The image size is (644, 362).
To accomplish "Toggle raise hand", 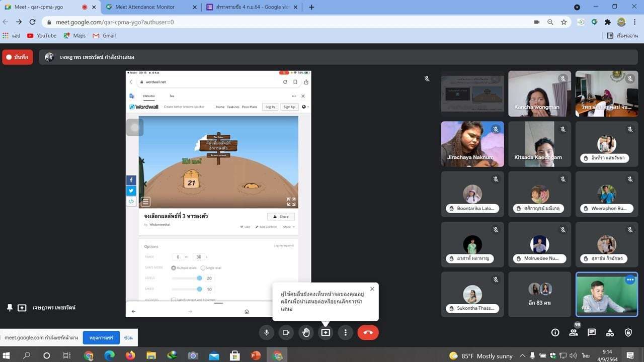I will click(x=306, y=332).
